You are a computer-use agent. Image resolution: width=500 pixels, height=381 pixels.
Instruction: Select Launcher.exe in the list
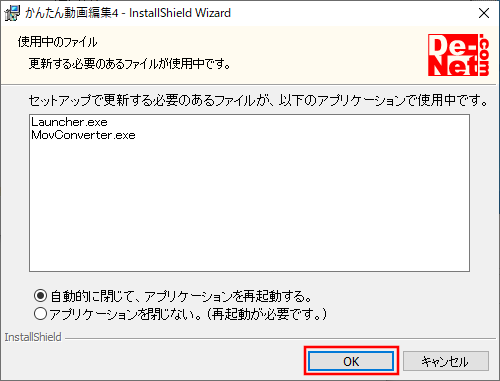click(x=69, y=122)
